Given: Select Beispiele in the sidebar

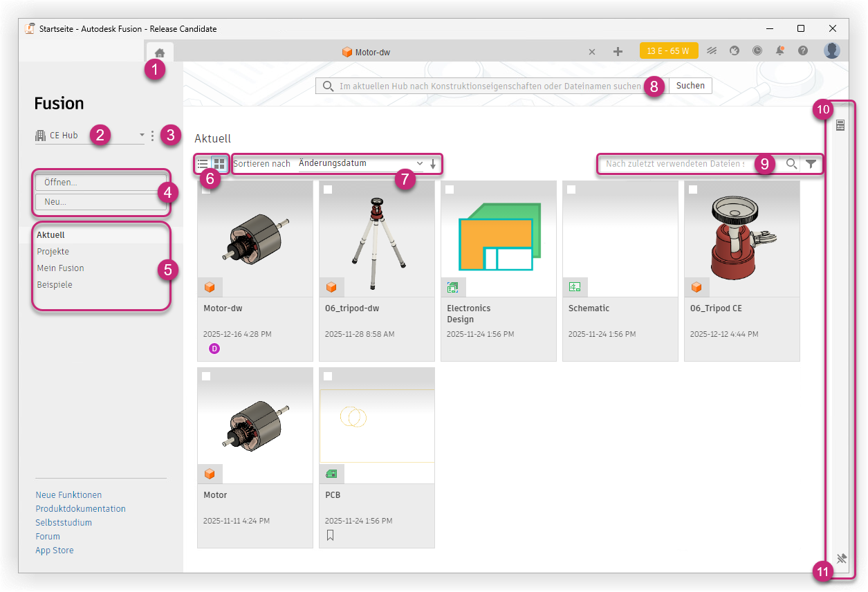Looking at the screenshot, I should pos(55,285).
